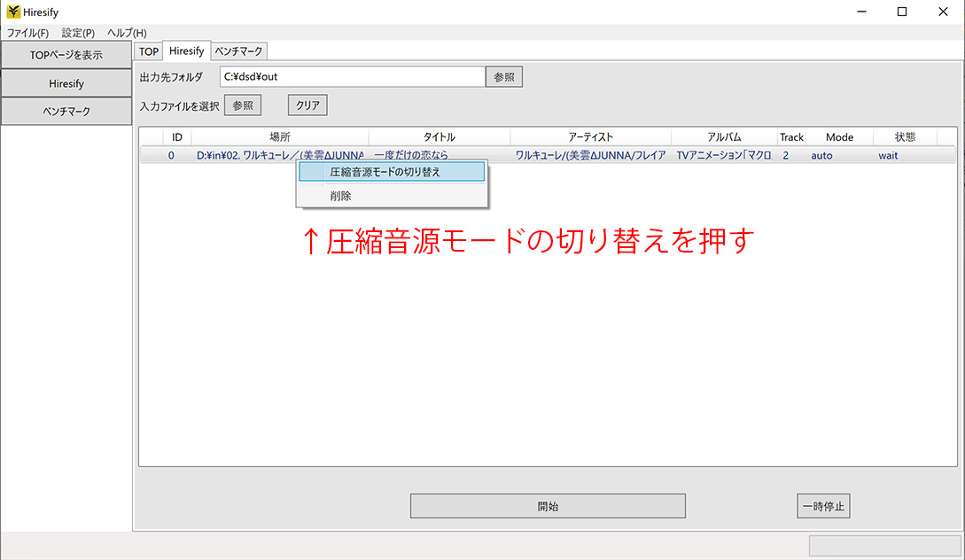Open the 設定(P) settings menu
Screen dimensions: 965x560
click(x=76, y=33)
